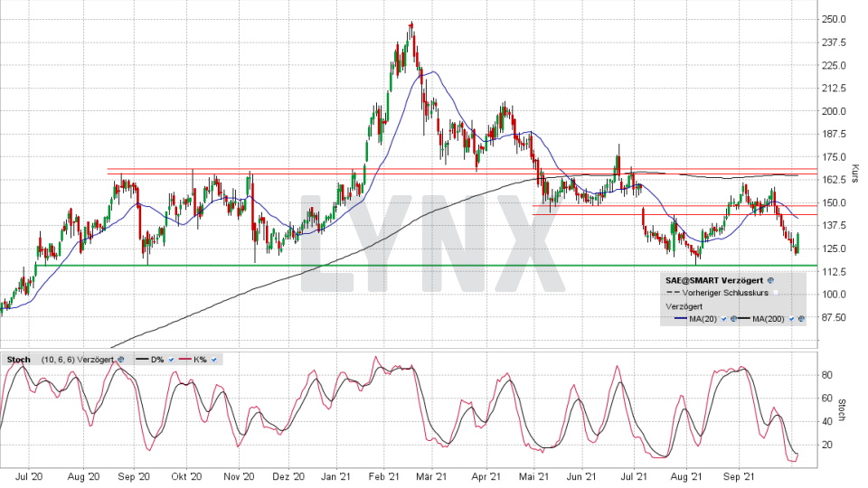Click the Sep '21 date axis label

[739, 476]
